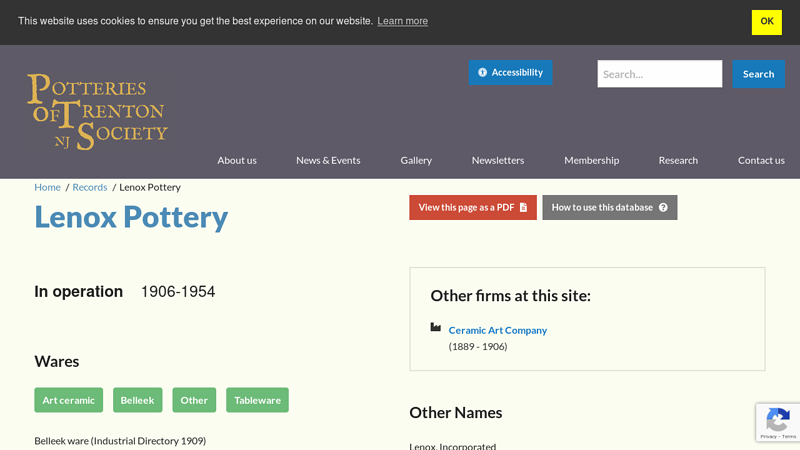Screen dimensions: 800x450
Task: Select the Other ware tag
Action: click(x=194, y=400)
